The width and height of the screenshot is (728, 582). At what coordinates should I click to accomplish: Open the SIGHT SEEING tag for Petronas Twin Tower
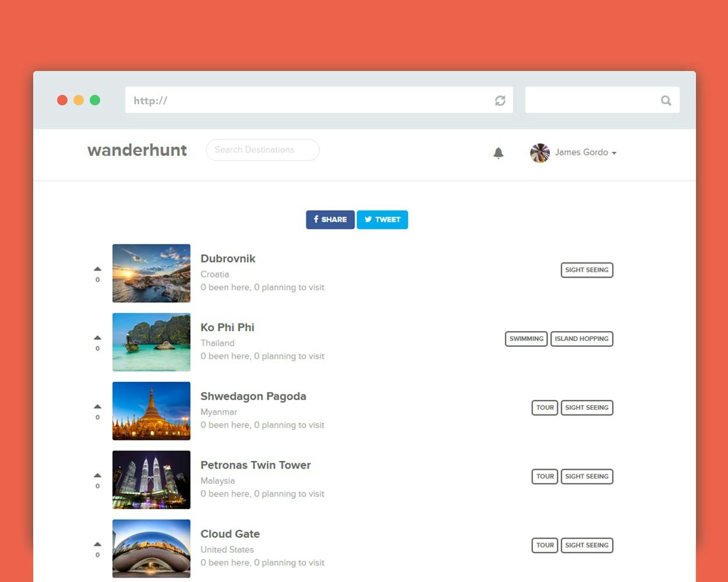(x=586, y=476)
